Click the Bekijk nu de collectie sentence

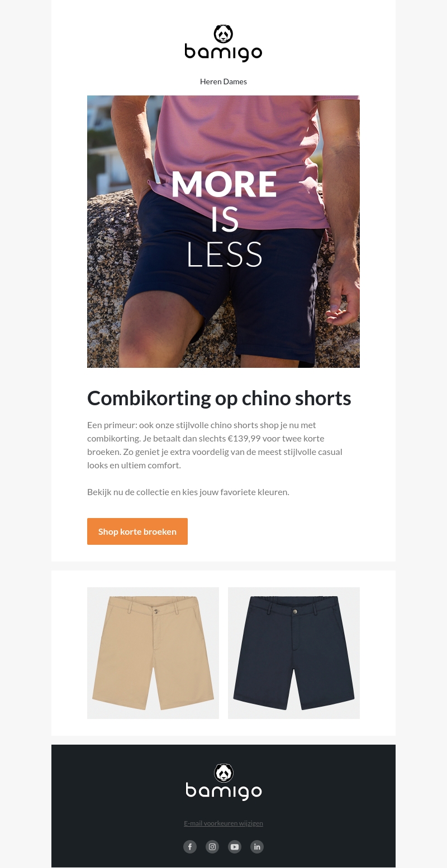point(188,492)
